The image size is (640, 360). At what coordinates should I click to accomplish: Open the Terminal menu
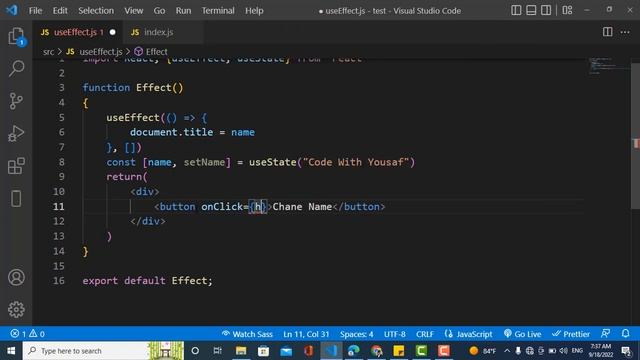pyautogui.click(x=218, y=11)
